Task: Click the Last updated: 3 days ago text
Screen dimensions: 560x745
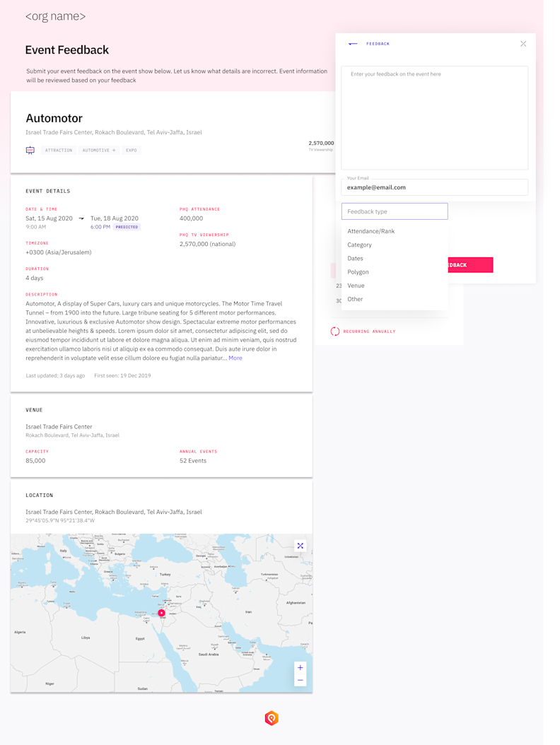Action: [55, 376]
